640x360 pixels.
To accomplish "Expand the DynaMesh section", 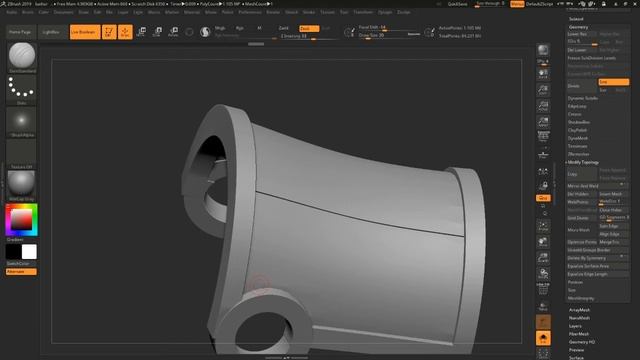I will point(578,138).
